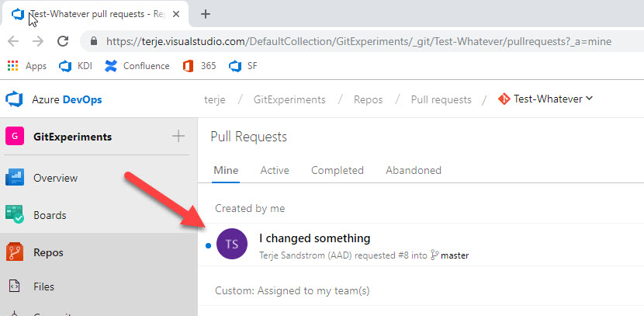
Task: Open the Overview sidebar icon
Action: pyautogui.click(x=15, y=178)
